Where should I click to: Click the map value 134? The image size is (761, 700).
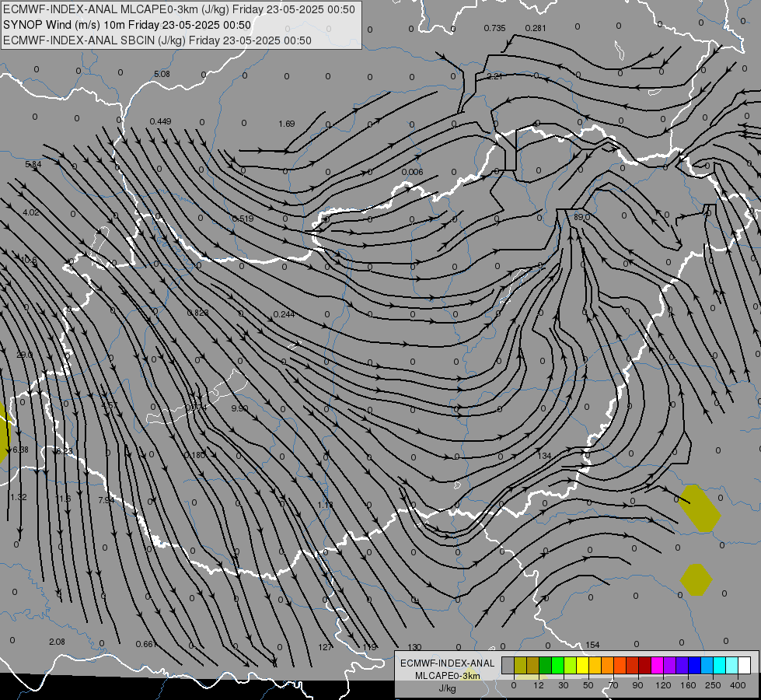(545, 456)
